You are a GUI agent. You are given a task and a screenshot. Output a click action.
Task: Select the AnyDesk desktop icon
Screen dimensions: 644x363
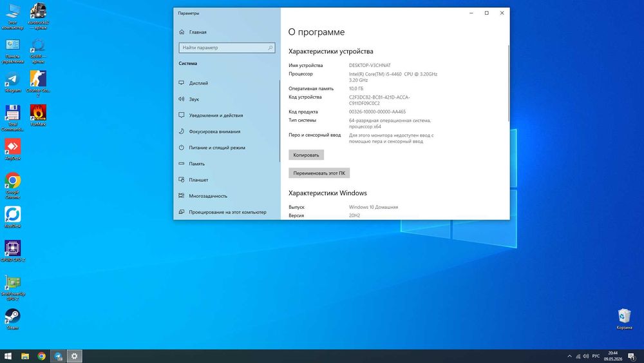coord(13,149)
